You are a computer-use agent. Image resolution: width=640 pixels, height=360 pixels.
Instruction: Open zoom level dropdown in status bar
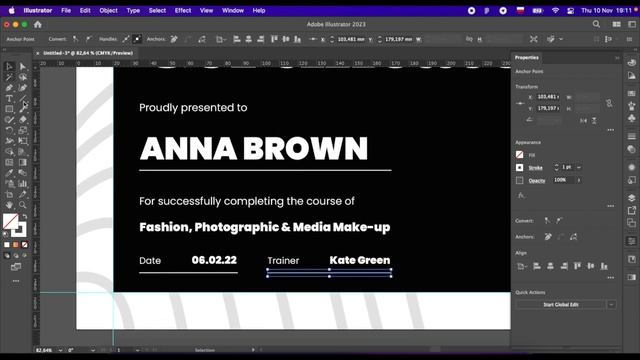[60, 350]
